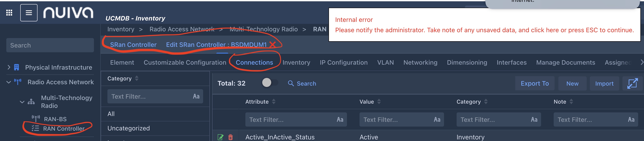
Task: Toggle case sensitivity in Attribute filter
Action: click(x=340, y=119)
